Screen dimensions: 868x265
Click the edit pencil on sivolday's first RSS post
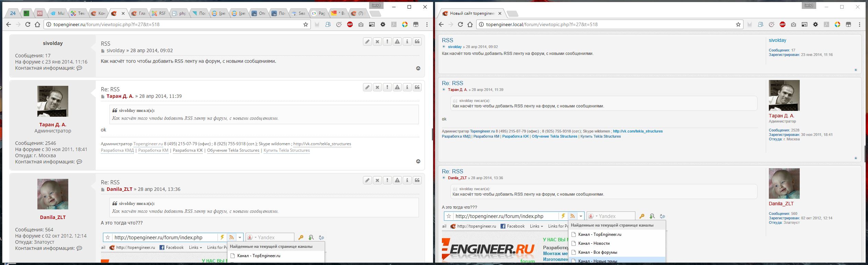(367, 42)
